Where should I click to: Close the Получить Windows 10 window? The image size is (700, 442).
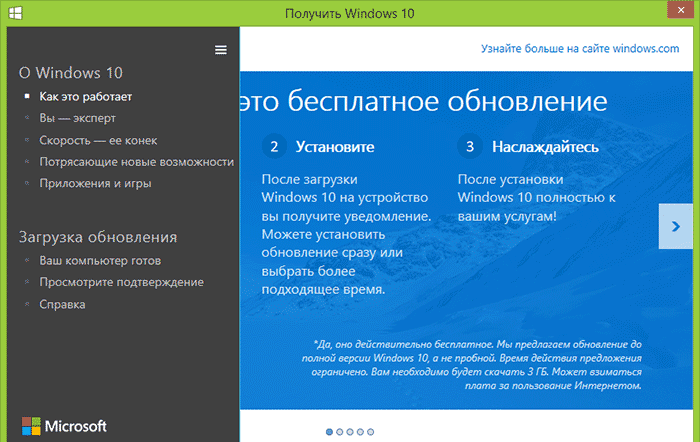click(680, 9)
